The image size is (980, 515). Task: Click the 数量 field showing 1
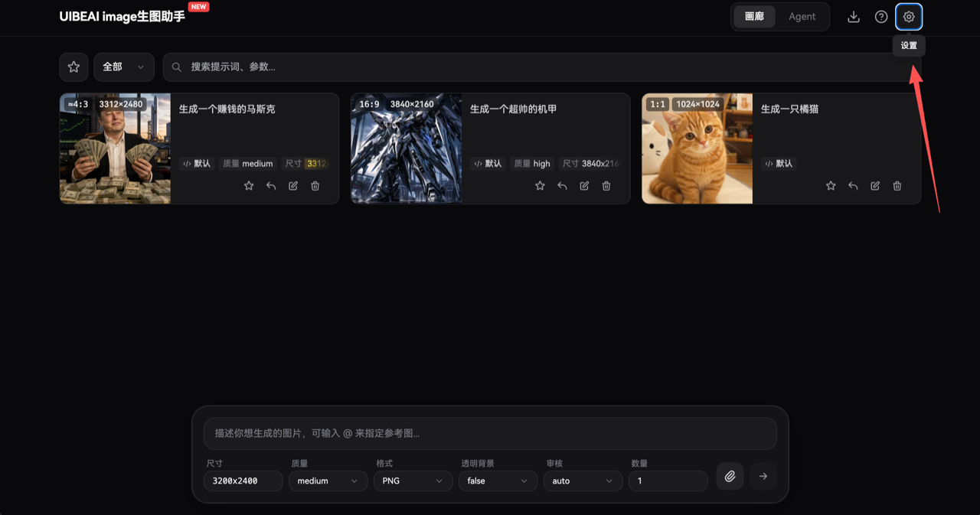point(668,481)
